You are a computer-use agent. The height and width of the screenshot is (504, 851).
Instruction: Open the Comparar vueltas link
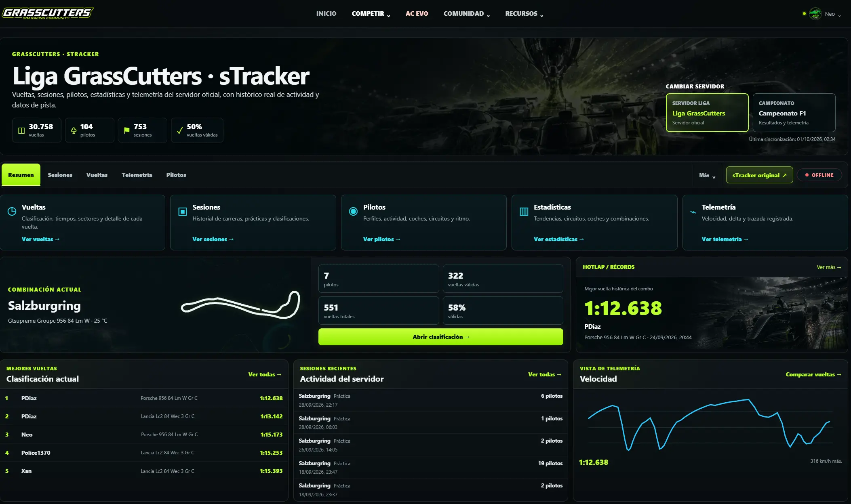point(813,374)
